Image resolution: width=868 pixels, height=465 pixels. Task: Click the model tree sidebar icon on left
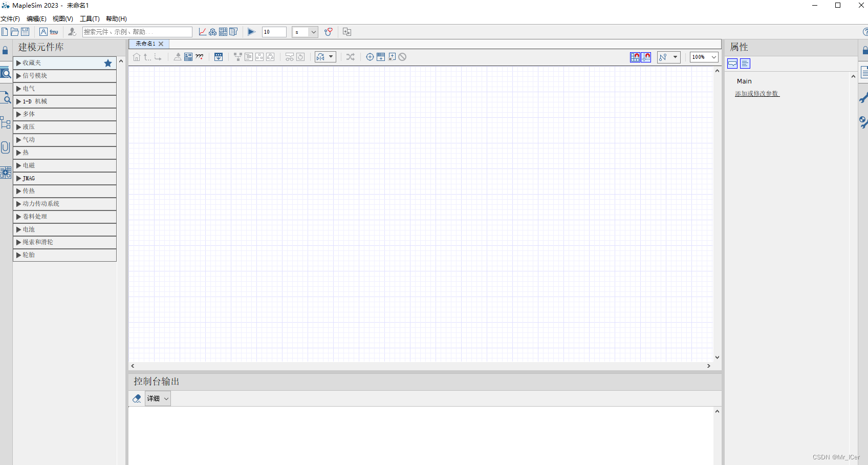[x=6, y=123]
